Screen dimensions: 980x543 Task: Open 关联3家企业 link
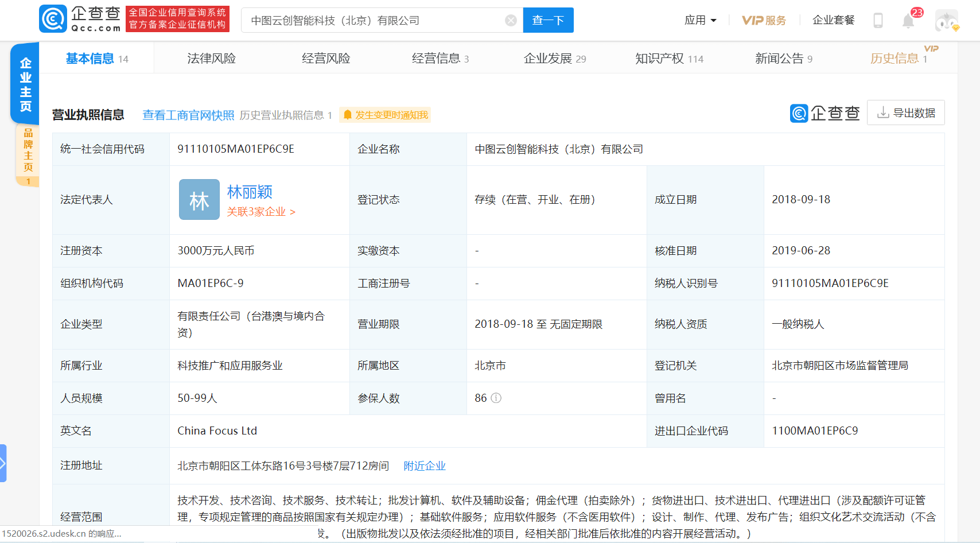point(261,212)
